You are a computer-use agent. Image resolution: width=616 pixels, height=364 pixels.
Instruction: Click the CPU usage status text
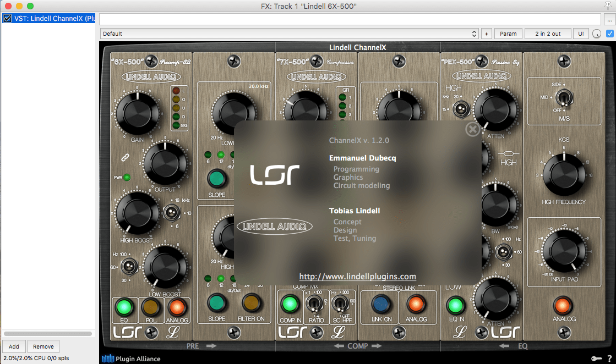click(36, 358)
